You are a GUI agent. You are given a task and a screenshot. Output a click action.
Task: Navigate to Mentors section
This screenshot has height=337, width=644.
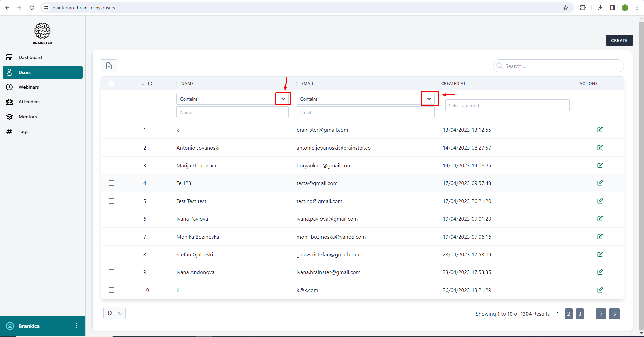[28, 117]
